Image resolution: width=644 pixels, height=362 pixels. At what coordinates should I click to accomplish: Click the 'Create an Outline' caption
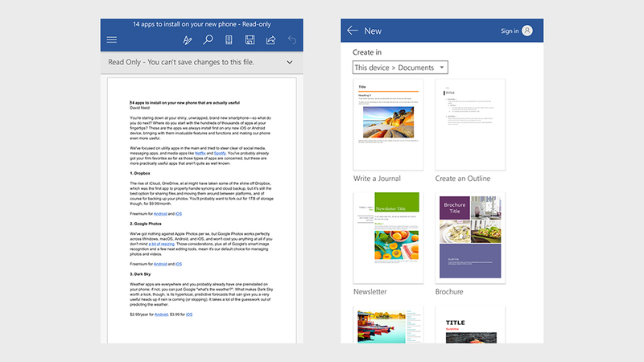pyautogui.click(x=463, y=179)
